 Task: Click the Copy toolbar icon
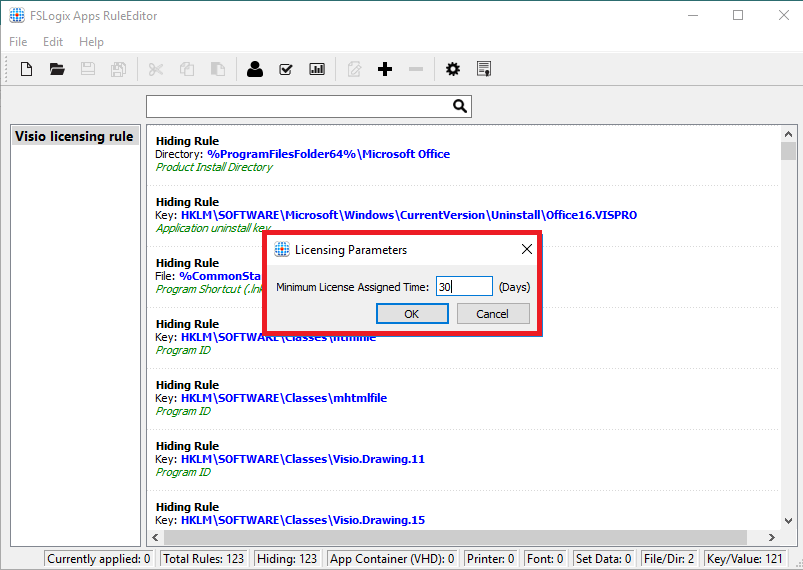point(186,69)
